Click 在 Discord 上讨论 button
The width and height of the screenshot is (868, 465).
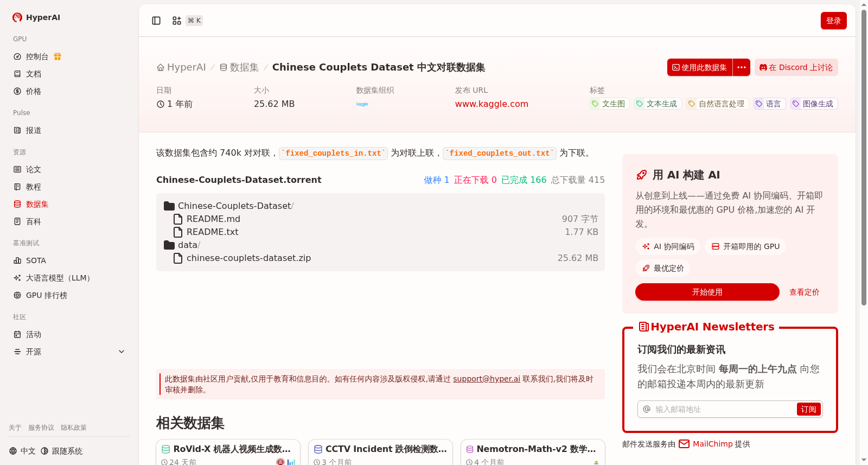click(x=796, y=67)
